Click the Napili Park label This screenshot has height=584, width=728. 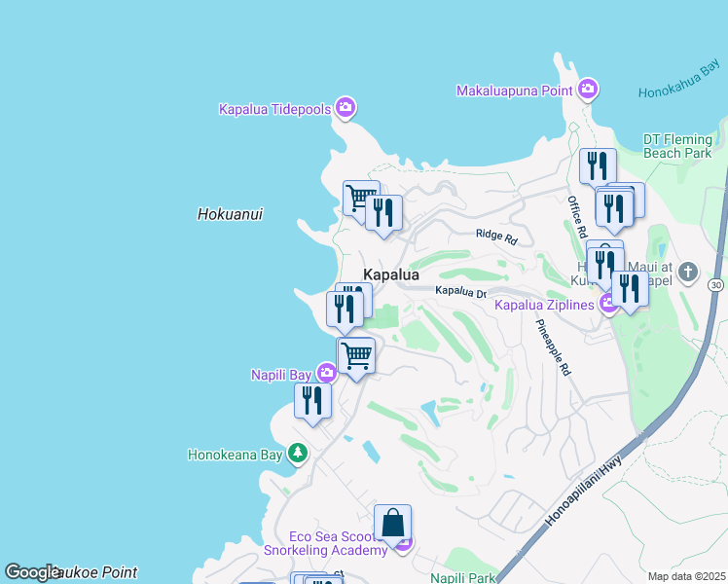tap(463, 578)
